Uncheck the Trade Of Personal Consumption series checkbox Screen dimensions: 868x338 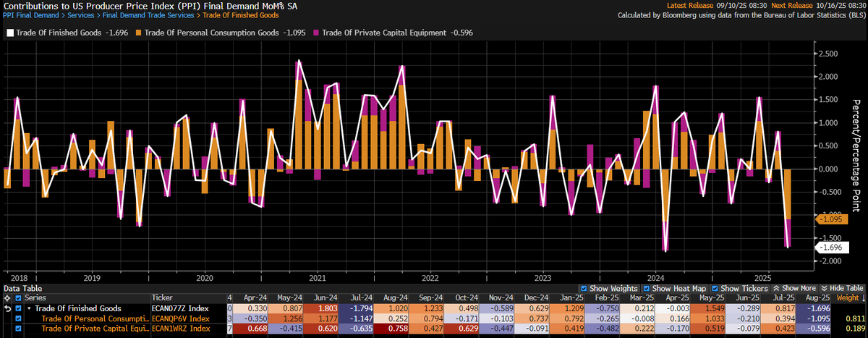19,318
